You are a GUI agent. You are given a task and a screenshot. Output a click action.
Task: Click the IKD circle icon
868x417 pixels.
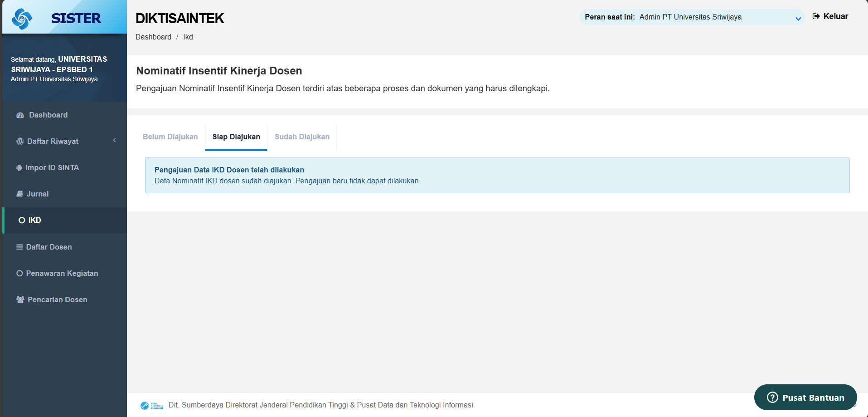click(x=22, y=221)
